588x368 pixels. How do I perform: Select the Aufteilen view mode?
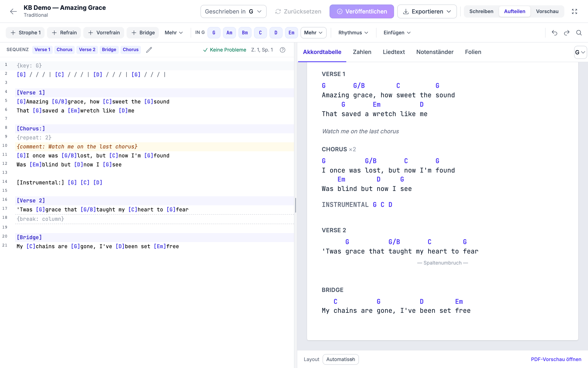[514, 11]
